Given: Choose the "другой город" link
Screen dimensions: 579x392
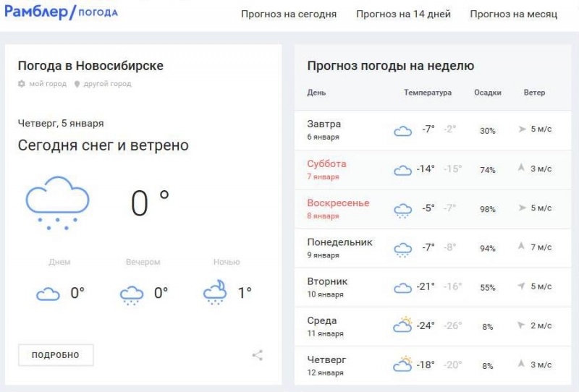Looking at the screenshot, I should pos(107,84).
